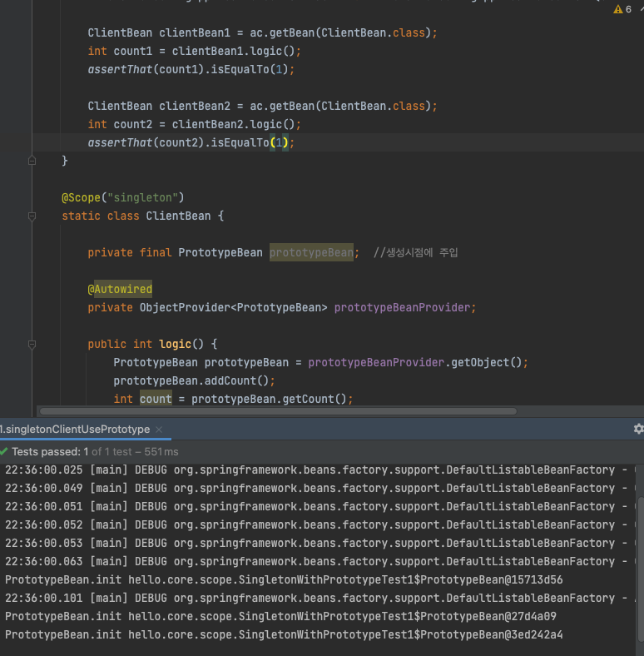Collapse the logic() method fold marker
The height and width of the screenshot is (656, 644).
tap(32, 345)
